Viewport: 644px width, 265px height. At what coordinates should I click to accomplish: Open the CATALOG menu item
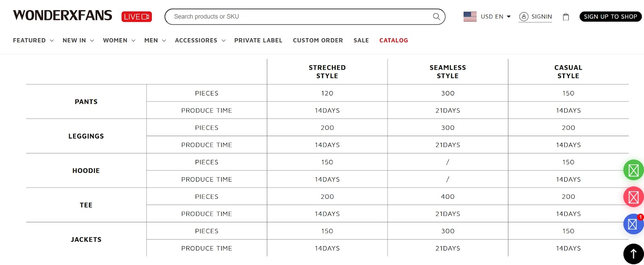394,40
